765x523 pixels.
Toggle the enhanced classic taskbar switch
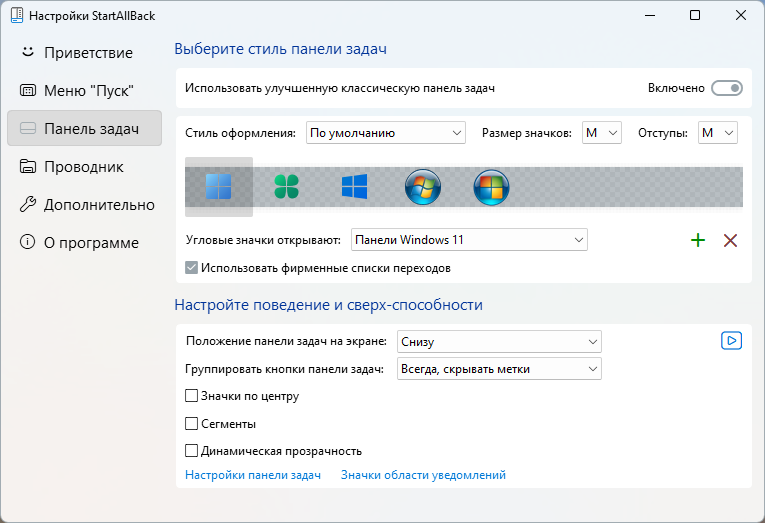[727, 88]
